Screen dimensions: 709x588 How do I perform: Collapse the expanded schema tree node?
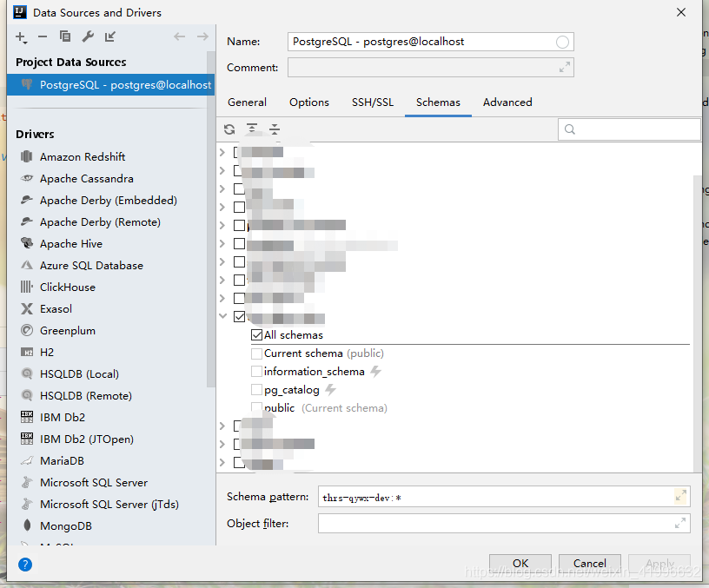tap(223, 316)
